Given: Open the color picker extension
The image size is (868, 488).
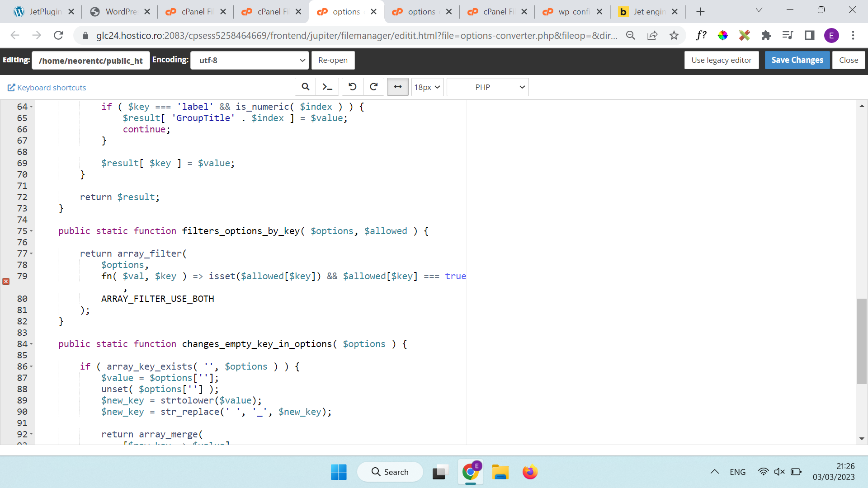Looking at the screenshot, I should 723,35.
